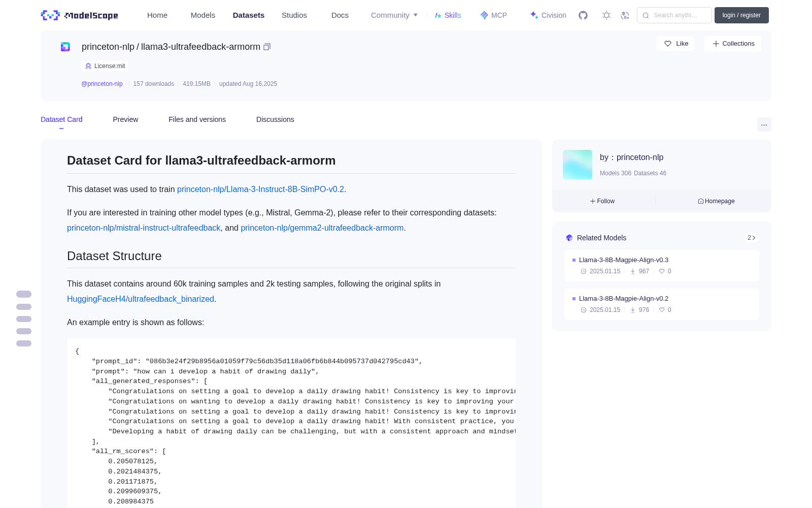812x508 pixels.
Task: Open the Skills page
Action: pos(448,15)
